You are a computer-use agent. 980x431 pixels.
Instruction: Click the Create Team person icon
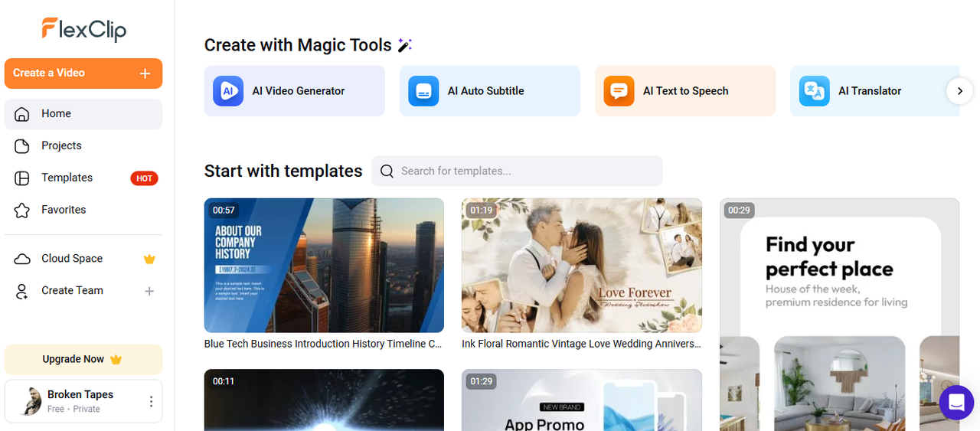[22, 291]
